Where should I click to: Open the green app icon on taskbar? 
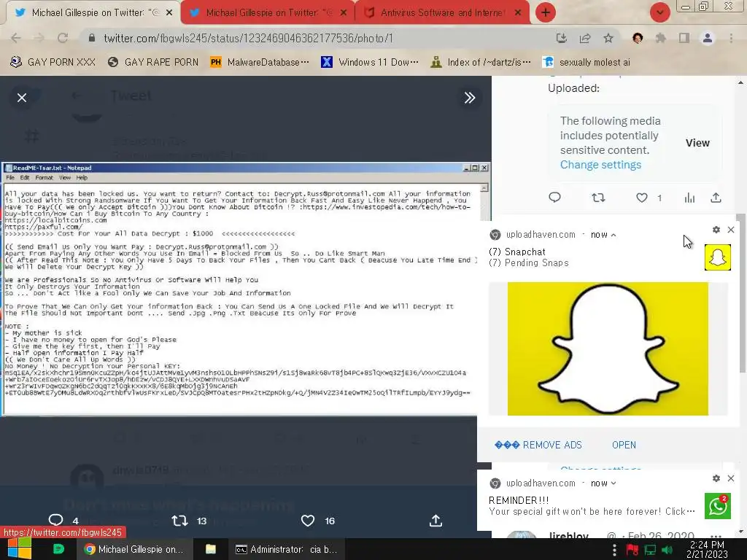click(58, 549)
